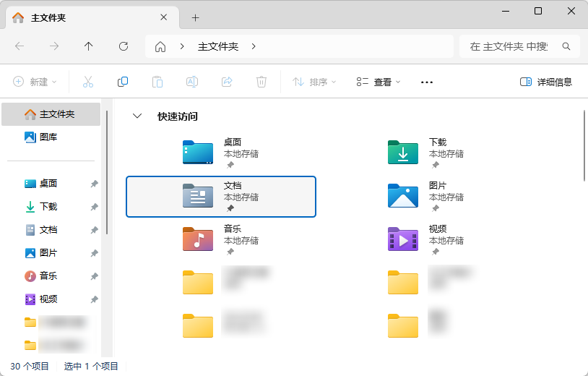Image resolution: width=588 pixels, height=376 pixels.
Task: Open 图片 folder in quick access grid
Action: pos(426,197)
